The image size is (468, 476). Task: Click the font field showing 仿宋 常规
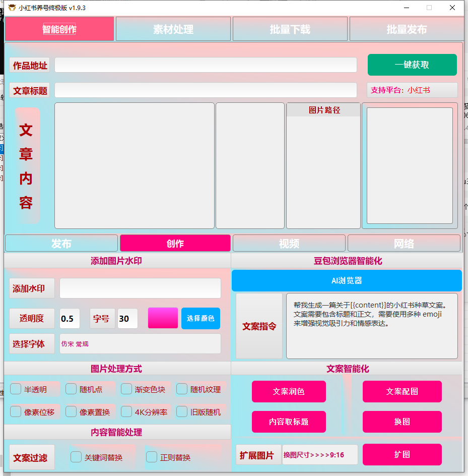(x=140, y=344)
